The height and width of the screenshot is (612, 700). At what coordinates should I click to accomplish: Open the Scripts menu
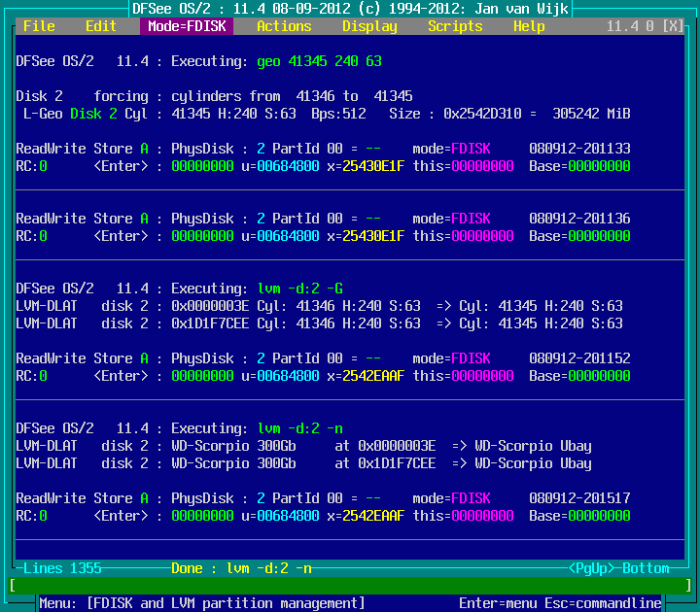tap(455, 26)
